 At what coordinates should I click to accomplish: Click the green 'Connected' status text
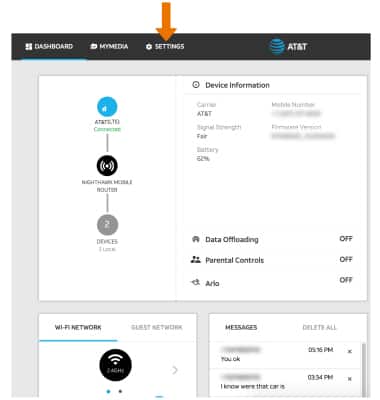(107, 129)
